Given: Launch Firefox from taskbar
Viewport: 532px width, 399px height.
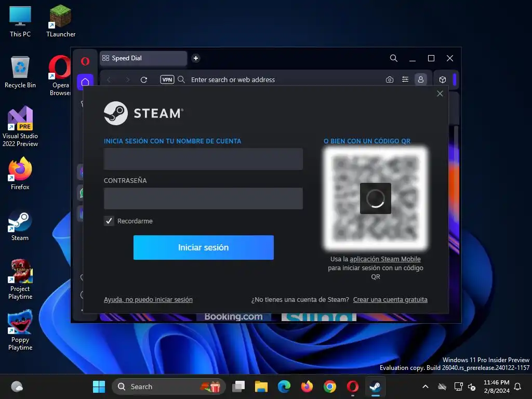Looking at the screenshot, I should [x=307, y=387].
